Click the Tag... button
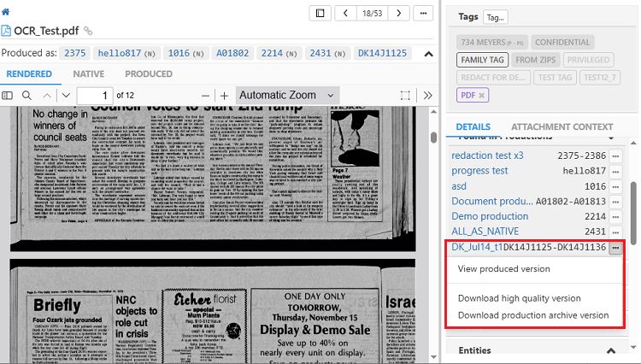Viewport: 641px width, 364px height. point(495,17)
